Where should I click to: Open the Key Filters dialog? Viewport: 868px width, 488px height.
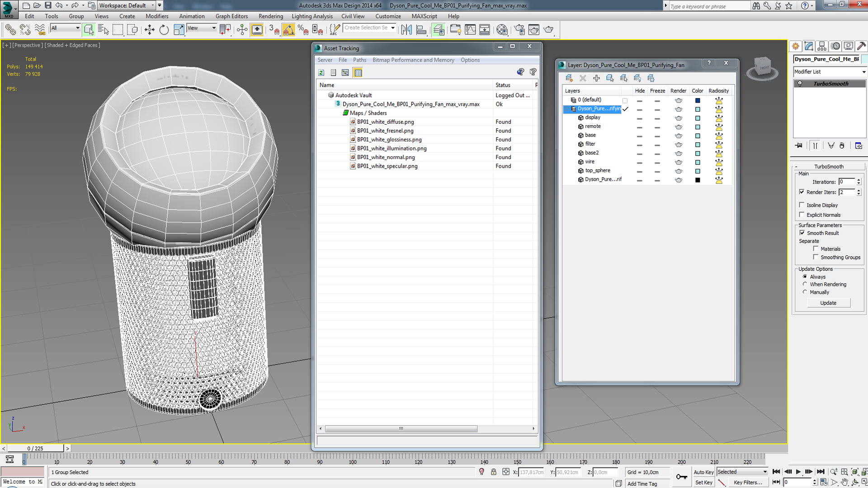click(x=748, y=483)
